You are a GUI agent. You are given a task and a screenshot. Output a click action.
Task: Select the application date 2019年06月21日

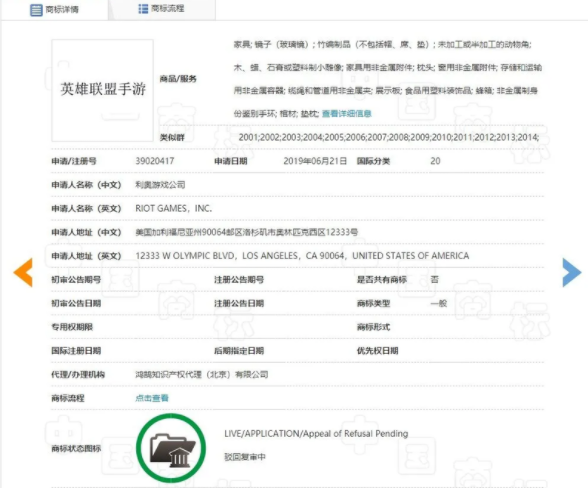click(x=315, y=161)
